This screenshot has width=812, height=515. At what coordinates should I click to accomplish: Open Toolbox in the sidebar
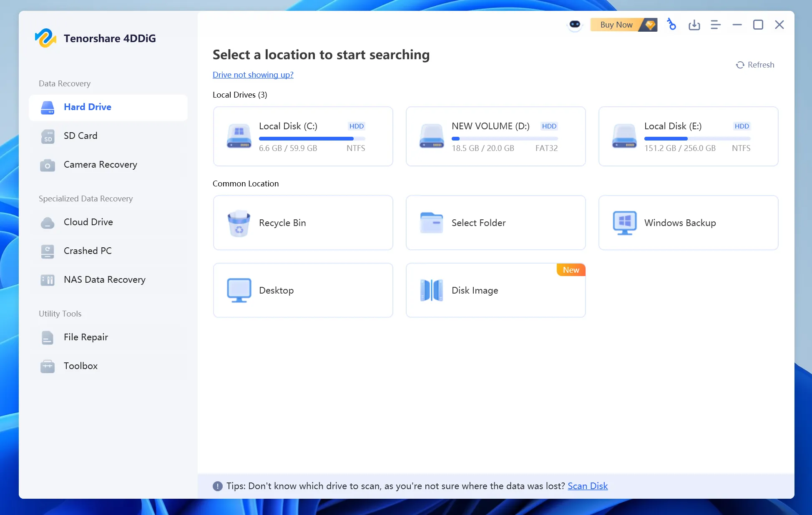coord(108,366)
